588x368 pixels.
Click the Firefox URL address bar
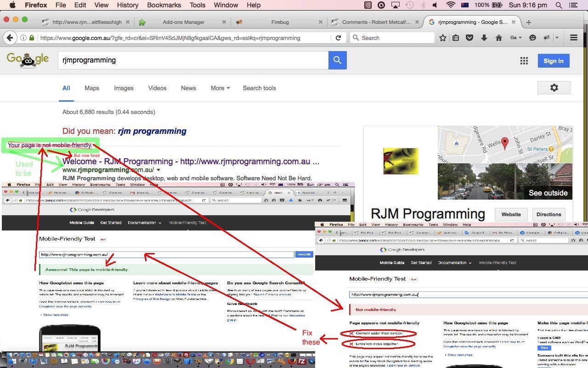[x=184, y=38]
